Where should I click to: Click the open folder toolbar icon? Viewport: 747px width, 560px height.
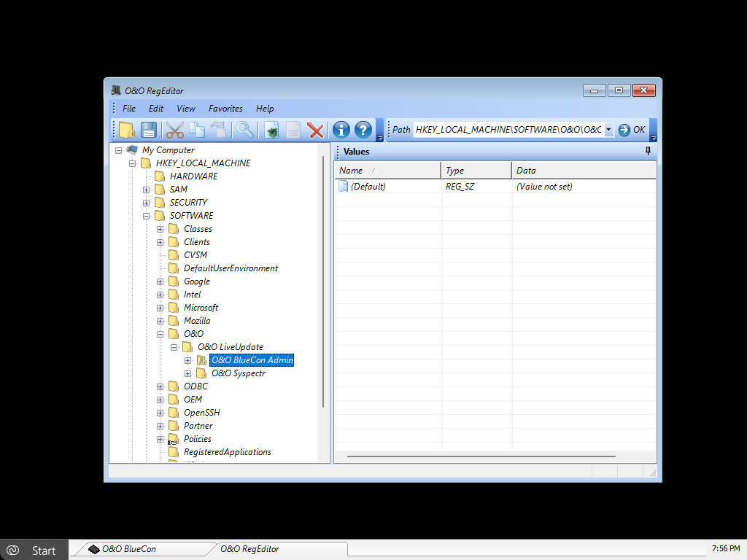(127, 131)
